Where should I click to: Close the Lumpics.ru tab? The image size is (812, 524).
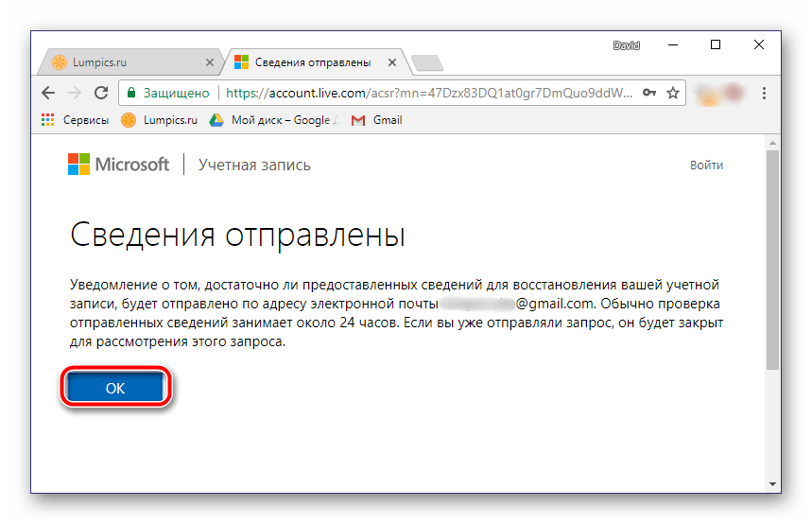point(210,62)
